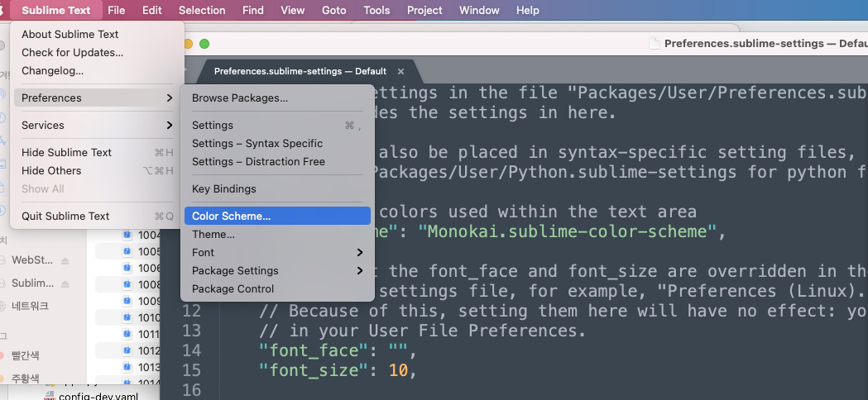The height and width of the screenshot is (400, 868).
Task: Open the Changelog... entry
Action: click(x=97, y=71)
